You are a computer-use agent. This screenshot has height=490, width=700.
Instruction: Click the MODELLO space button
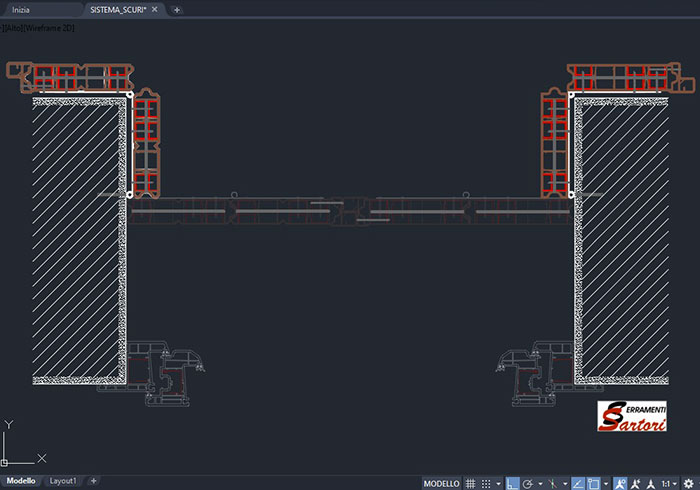(x=442, y=483)
